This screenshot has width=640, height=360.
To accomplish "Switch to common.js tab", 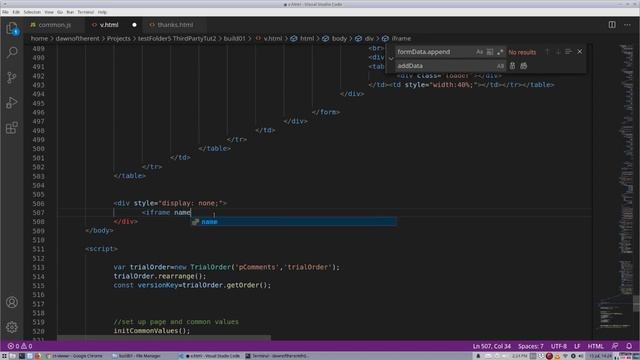I will (x=55, y=25).
